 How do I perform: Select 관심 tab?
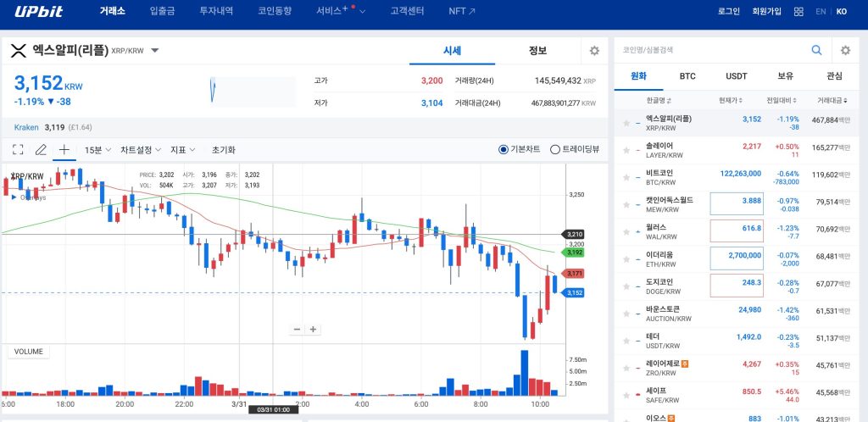point(834,76)
